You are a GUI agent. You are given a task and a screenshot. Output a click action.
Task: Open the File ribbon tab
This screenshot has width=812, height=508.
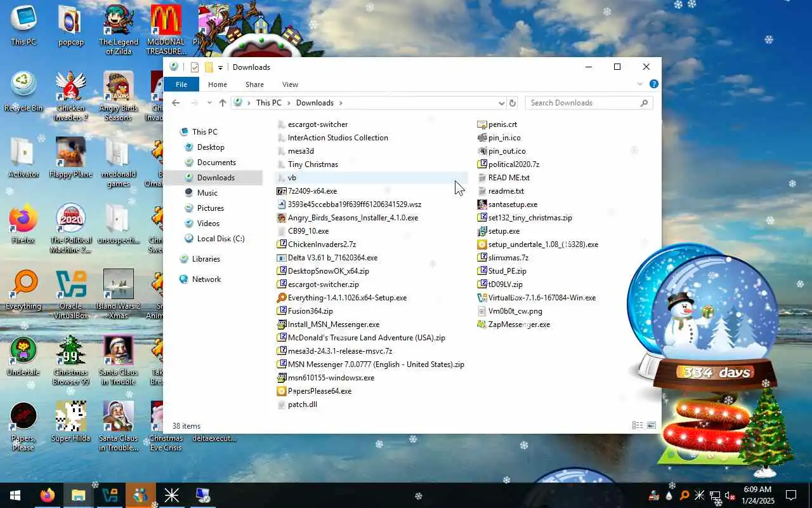point(181,84)
